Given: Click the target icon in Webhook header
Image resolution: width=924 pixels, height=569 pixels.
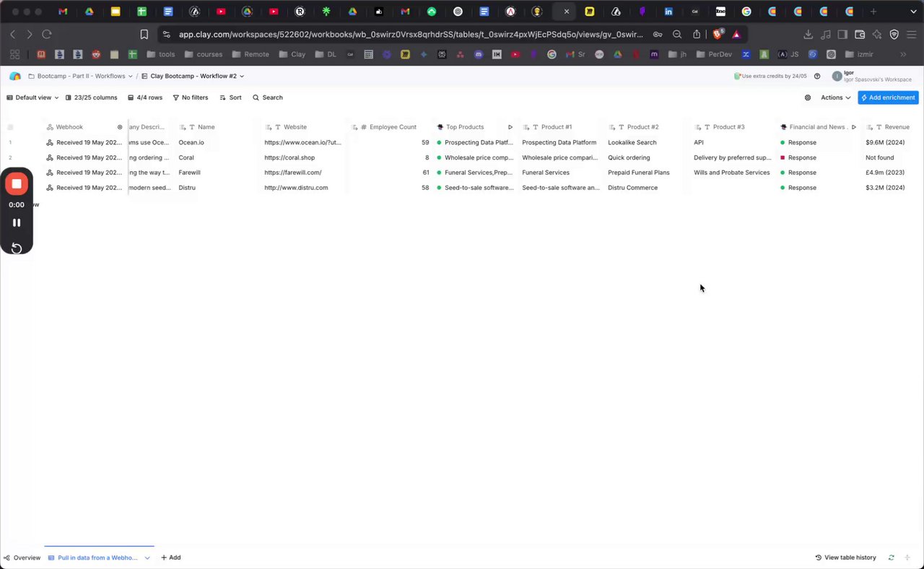Looking at the screenshot, I should pos(120,127).
